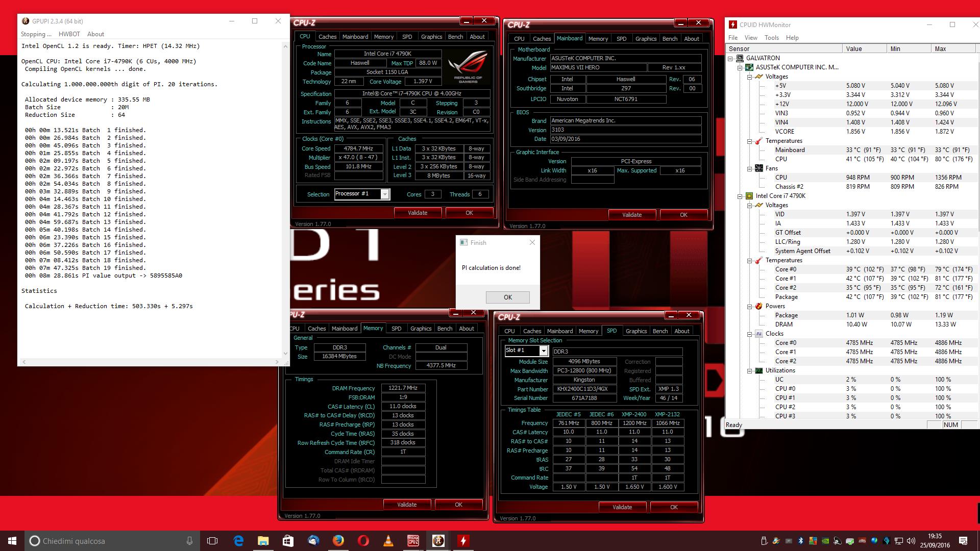Open the View menu in HWMonitor
Screen dimensions: 980x551
pyautogui.click(x=751, y=38)
